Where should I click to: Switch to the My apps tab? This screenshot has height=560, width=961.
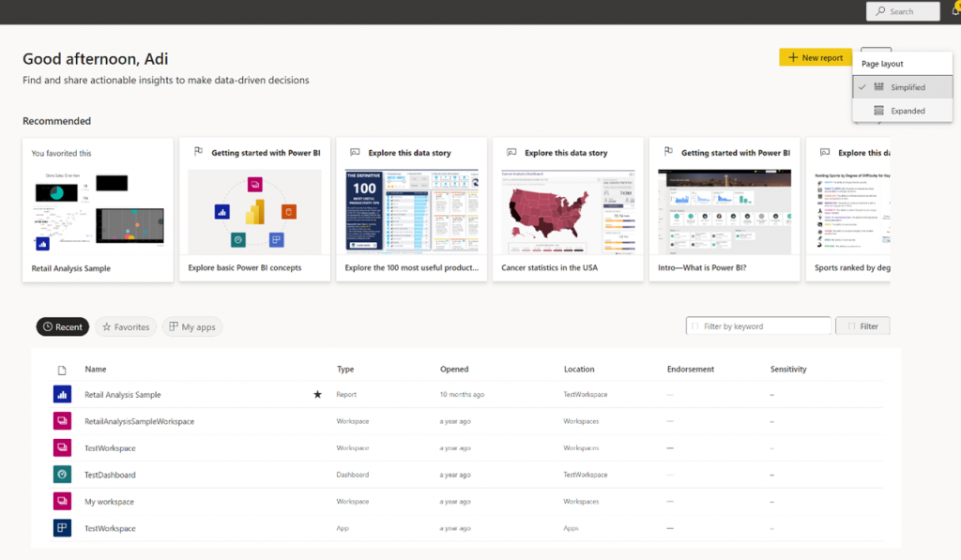[191, 327]
